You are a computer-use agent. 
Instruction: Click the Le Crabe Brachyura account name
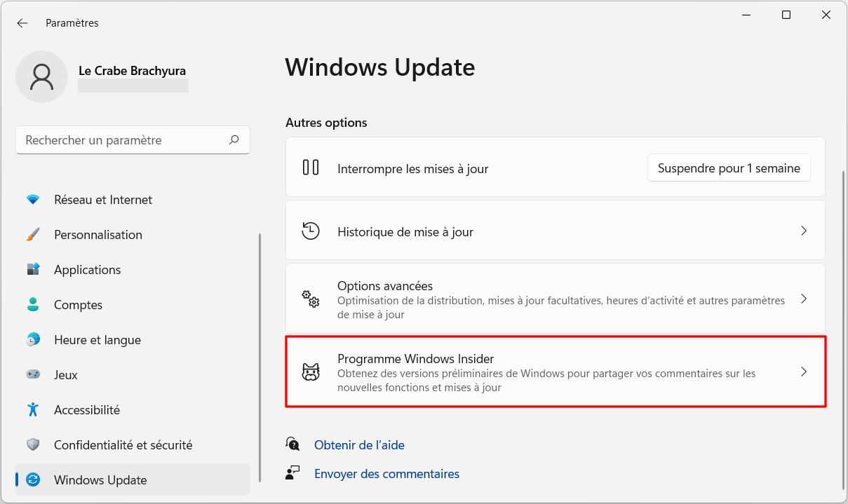[132, 71]
